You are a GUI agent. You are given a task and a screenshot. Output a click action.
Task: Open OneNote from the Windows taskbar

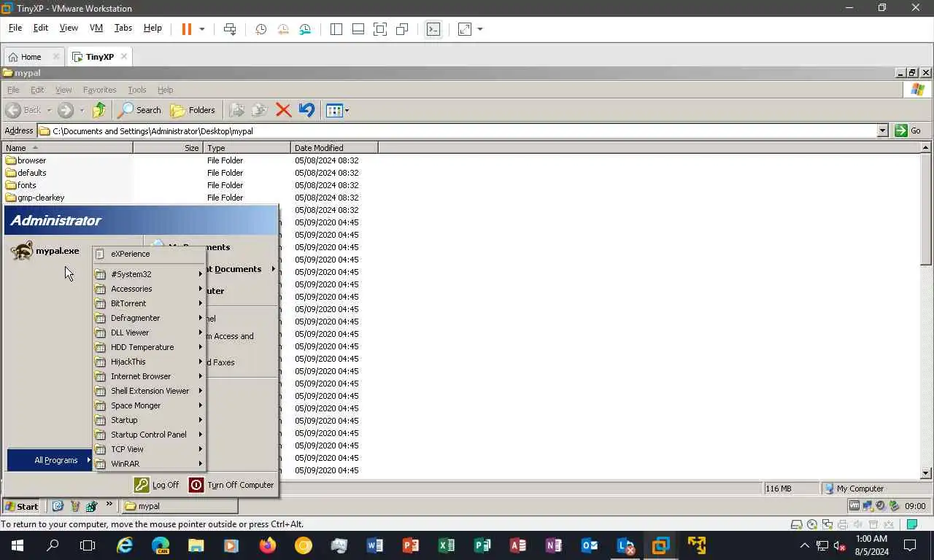(554, 545)
